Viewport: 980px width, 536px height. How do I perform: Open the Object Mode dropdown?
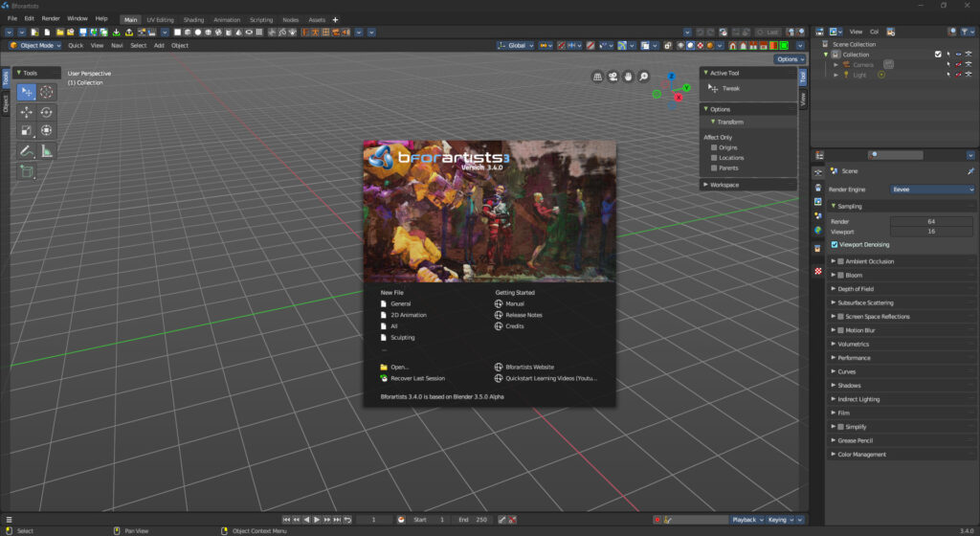[35, 46]
